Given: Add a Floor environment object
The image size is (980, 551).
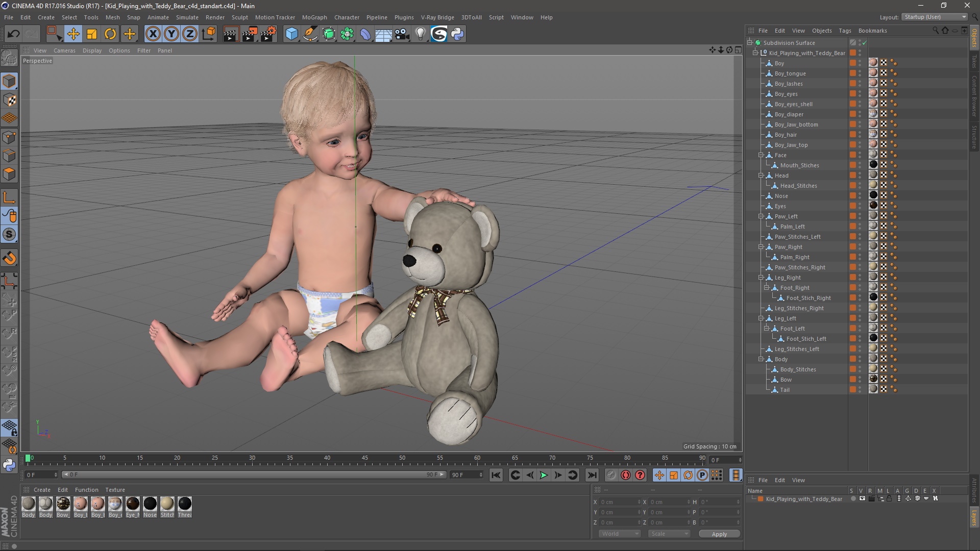Looking at the screenshot, I should click(x=383, y=34).
